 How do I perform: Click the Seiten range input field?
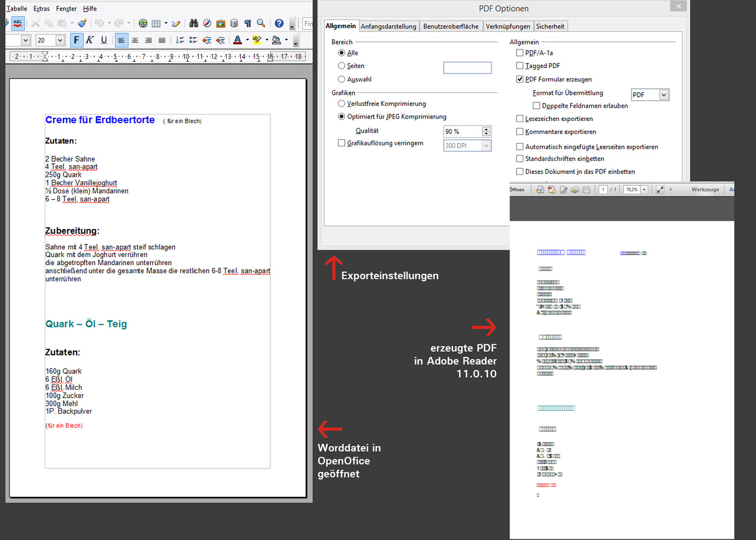point(468,68)
